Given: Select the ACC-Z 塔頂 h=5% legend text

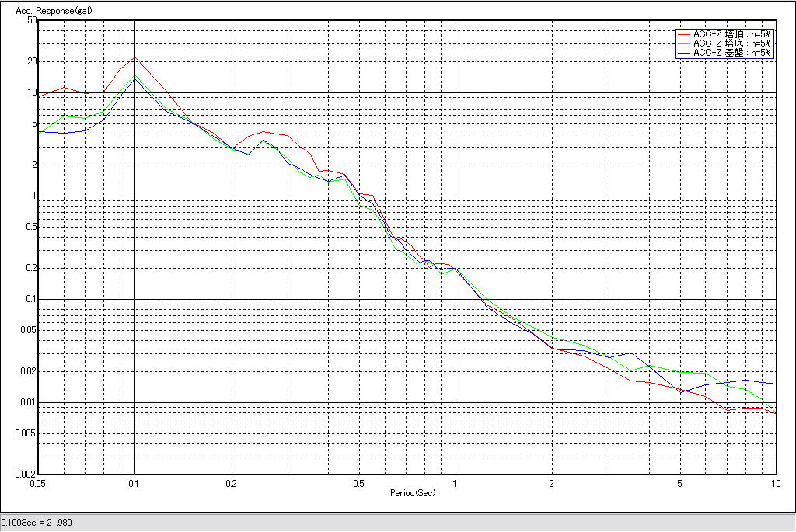Looking at the screenshot, I should [731, 35].
